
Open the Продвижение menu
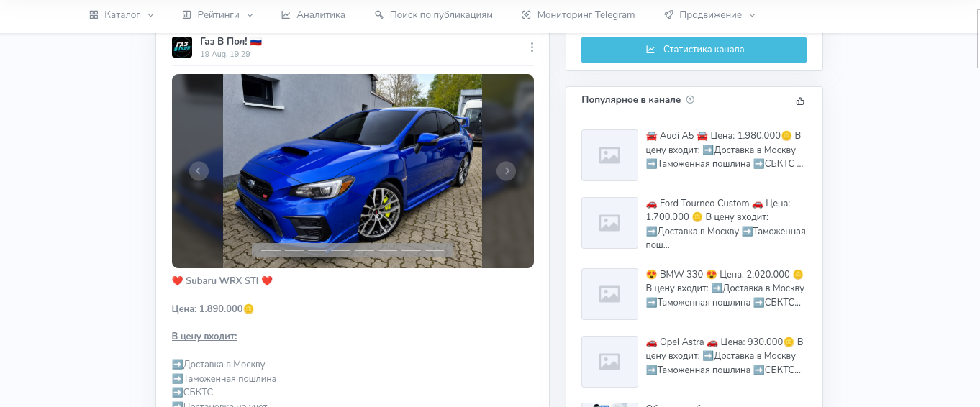pyautogui.click(x=709, y=14)
